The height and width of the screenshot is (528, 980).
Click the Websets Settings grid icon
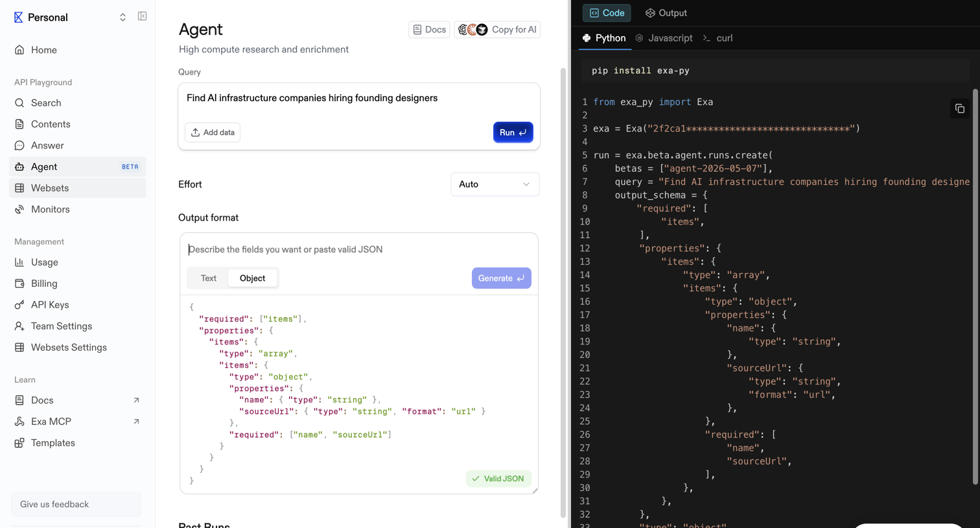[19, 348]
